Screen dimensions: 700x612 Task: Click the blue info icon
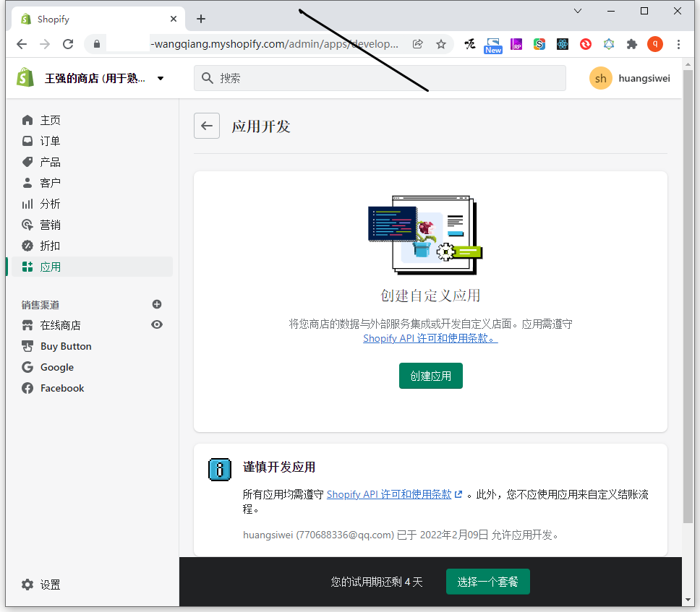coord(220,469)
